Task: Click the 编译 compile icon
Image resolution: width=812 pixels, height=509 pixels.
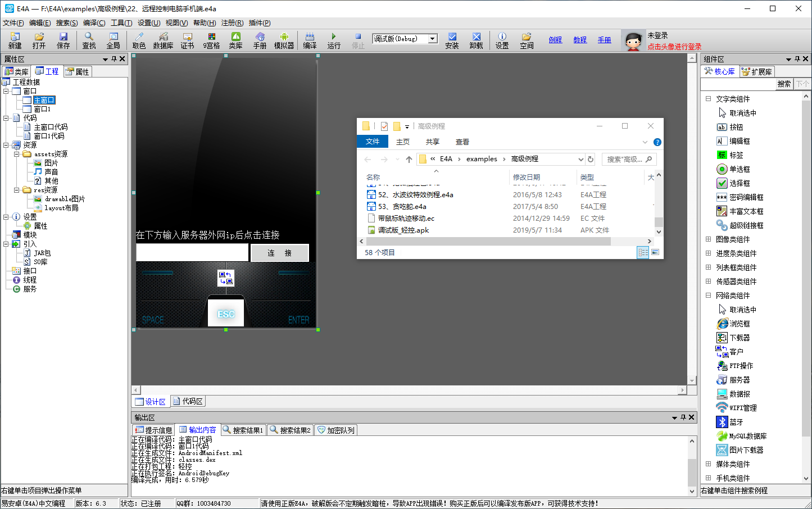Action: (310, 40)
